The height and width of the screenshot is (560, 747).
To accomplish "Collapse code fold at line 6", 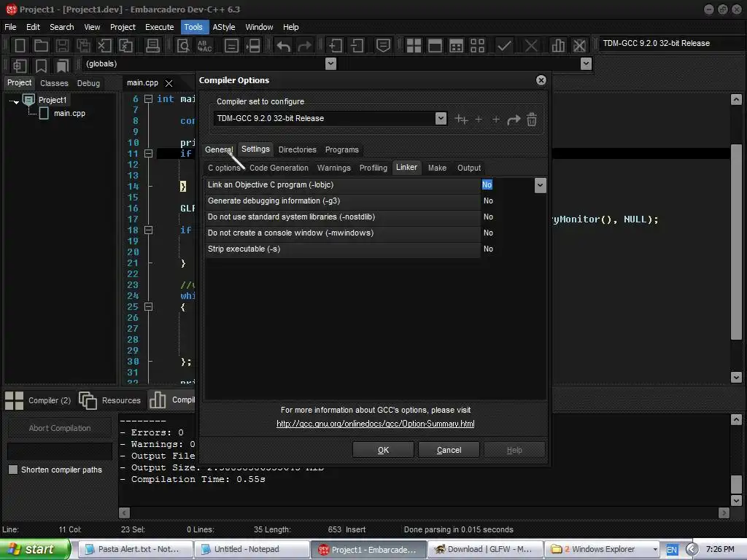I will coord(148,98).
